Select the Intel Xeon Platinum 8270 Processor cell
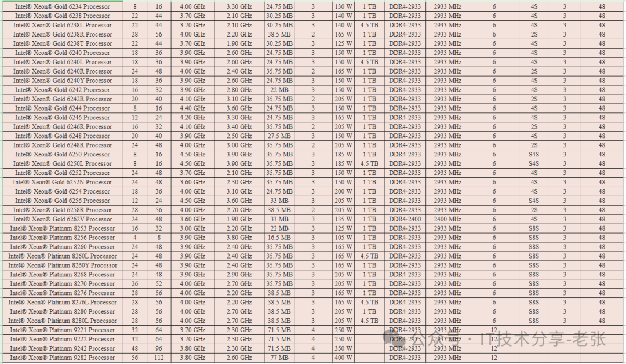Image resolution: width=626 pixels, height=364 pixels. [62, 284]
